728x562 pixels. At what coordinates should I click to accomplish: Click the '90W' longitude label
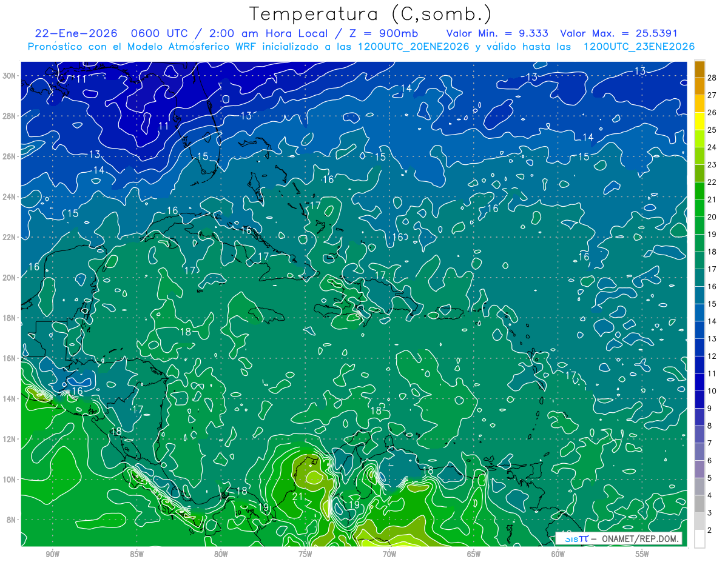pyautogui.click(x=52, y=554)
